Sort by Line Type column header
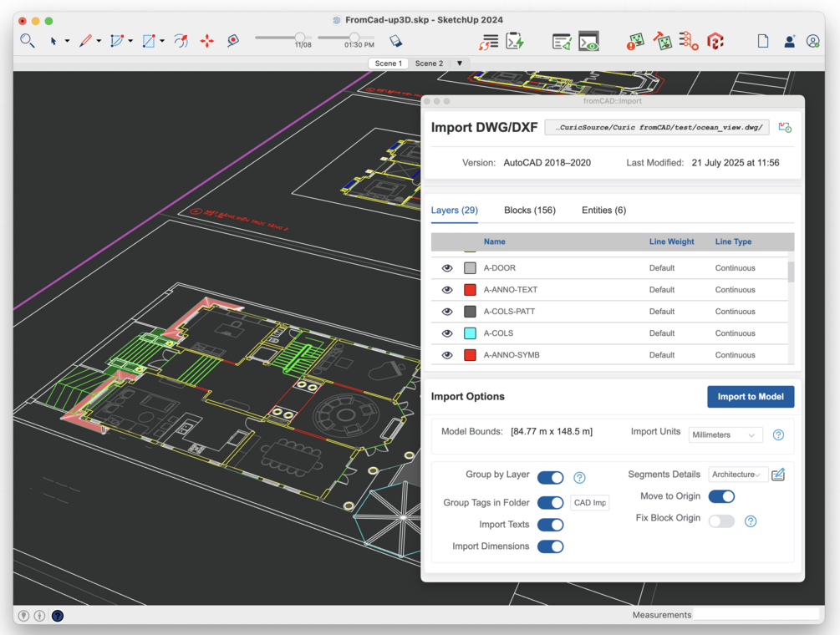Image resolution: width=840 pixels, height=635 pixels. pos(733,241)
